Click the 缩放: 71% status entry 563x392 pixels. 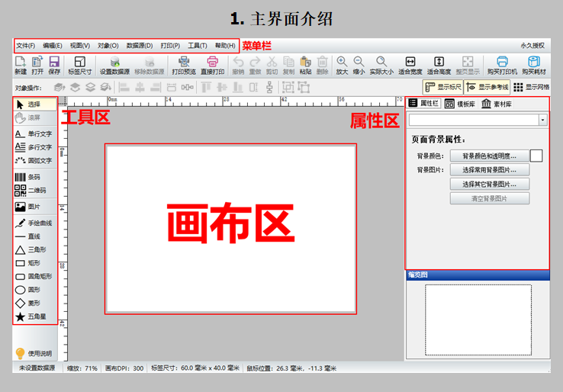coord(82,368)
